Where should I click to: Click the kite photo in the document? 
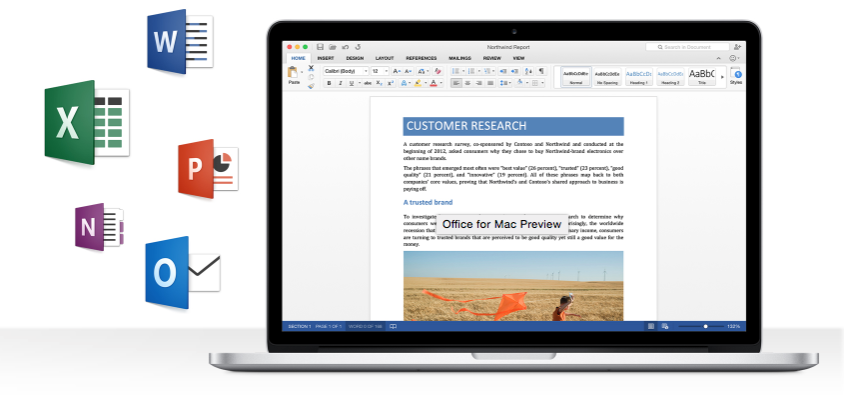coord(513,286)
